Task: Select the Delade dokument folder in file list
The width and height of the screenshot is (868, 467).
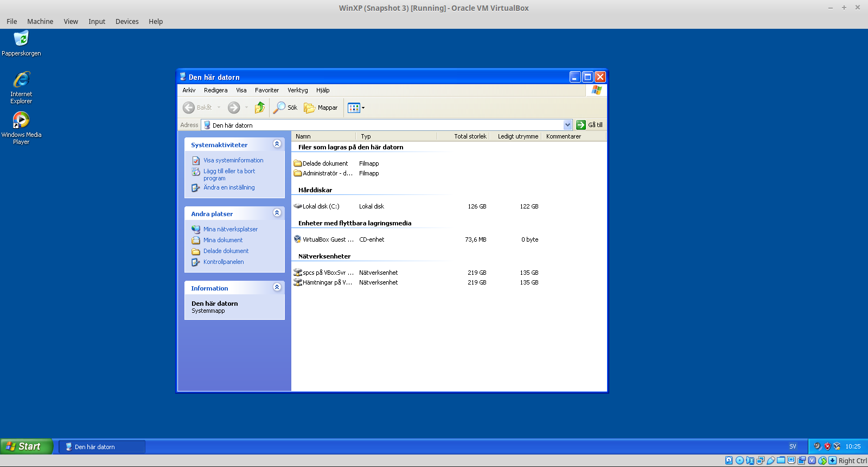Action: click(321, 163)
